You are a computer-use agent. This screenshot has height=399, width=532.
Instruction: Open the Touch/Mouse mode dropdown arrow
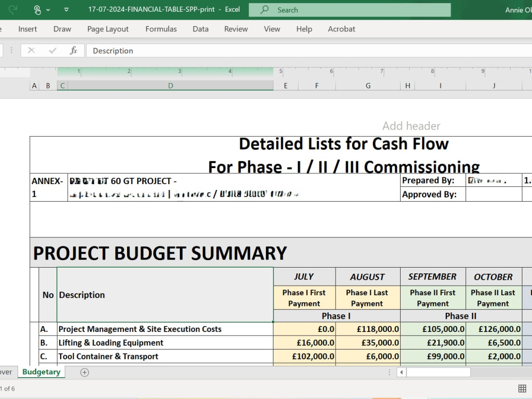[x=48, y=10]
